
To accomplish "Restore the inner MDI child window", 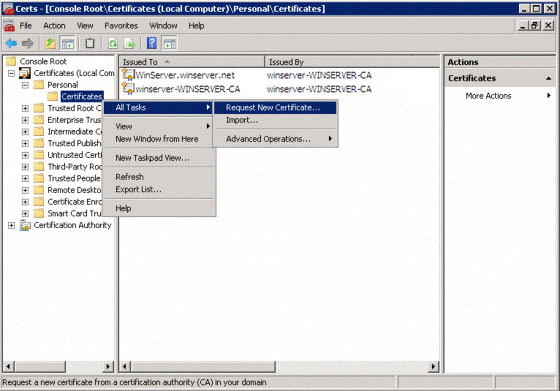I will point(534,26).
